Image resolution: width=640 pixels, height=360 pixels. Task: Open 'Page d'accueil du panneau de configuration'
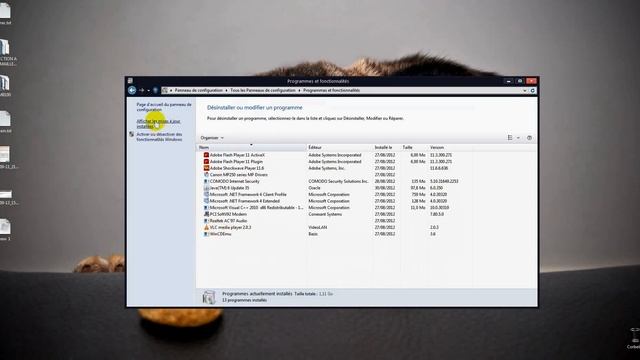tap(164, 107)
